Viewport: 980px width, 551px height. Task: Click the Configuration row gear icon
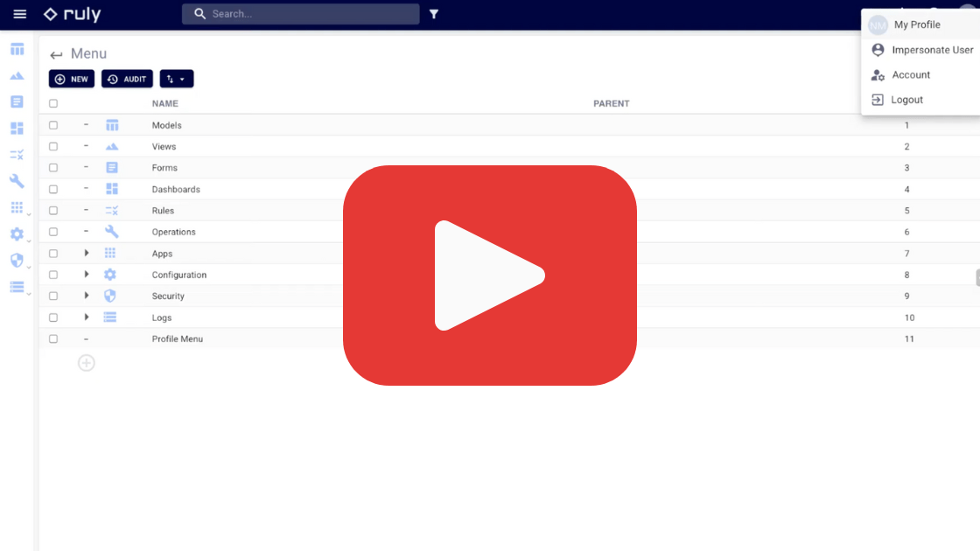(110, 275)
